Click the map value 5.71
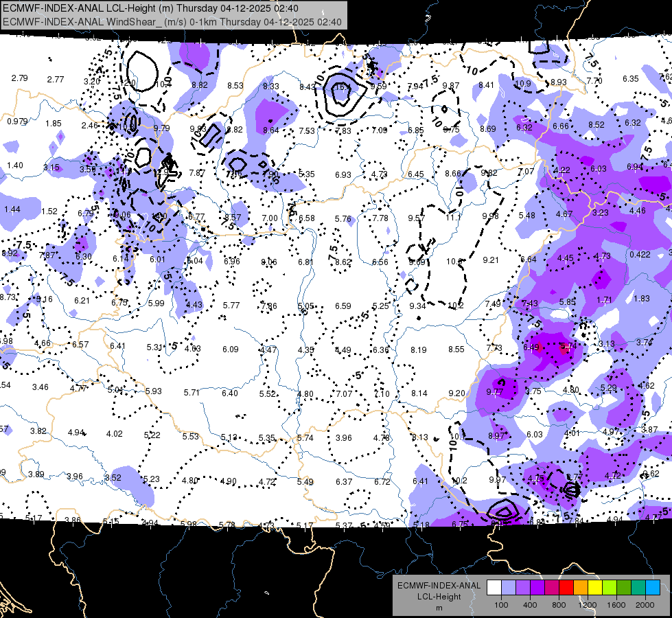 [x=192, y=392]
